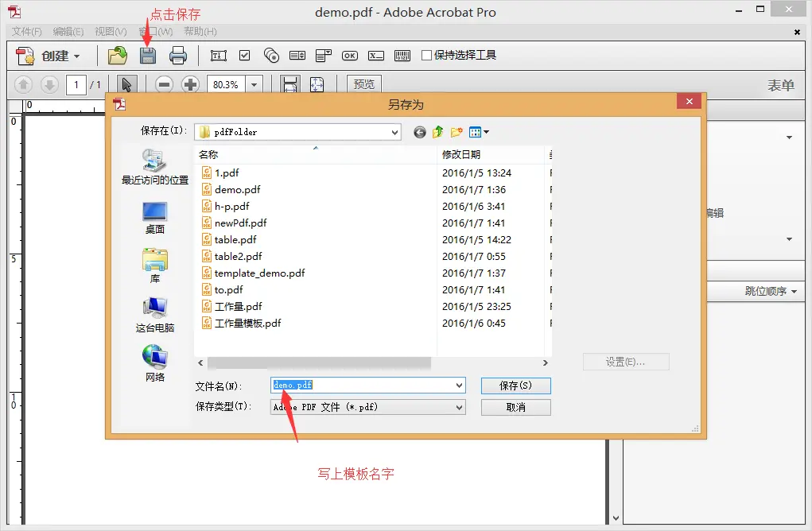Click the Print icon in toolbar
Image resolution: width=812 pixels, height=531 pixels.
177,56
